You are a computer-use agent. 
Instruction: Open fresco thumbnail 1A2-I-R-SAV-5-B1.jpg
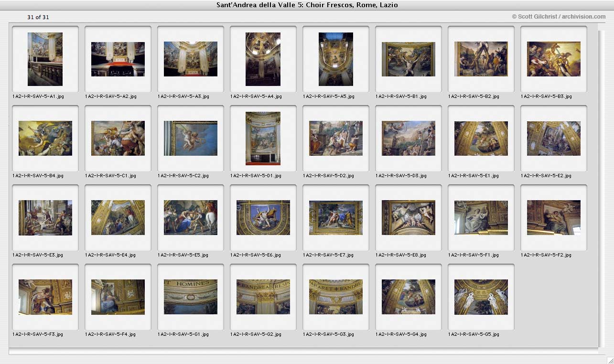pyautogui.click(x=409, y=59)
